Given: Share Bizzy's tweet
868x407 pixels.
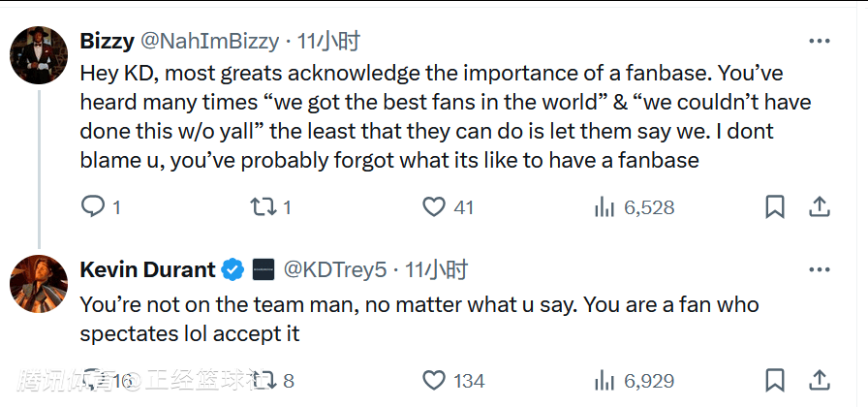Looking at the screenshot, I should 819,206.
